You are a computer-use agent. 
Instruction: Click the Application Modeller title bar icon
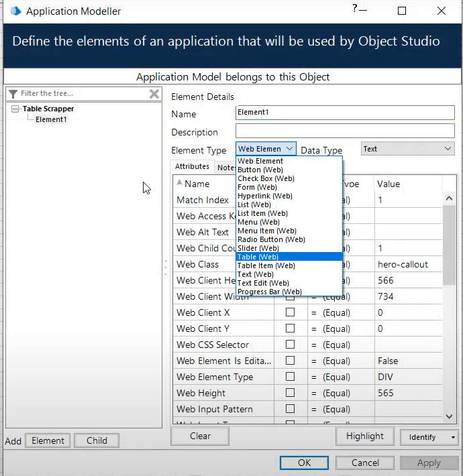point(16,11)
